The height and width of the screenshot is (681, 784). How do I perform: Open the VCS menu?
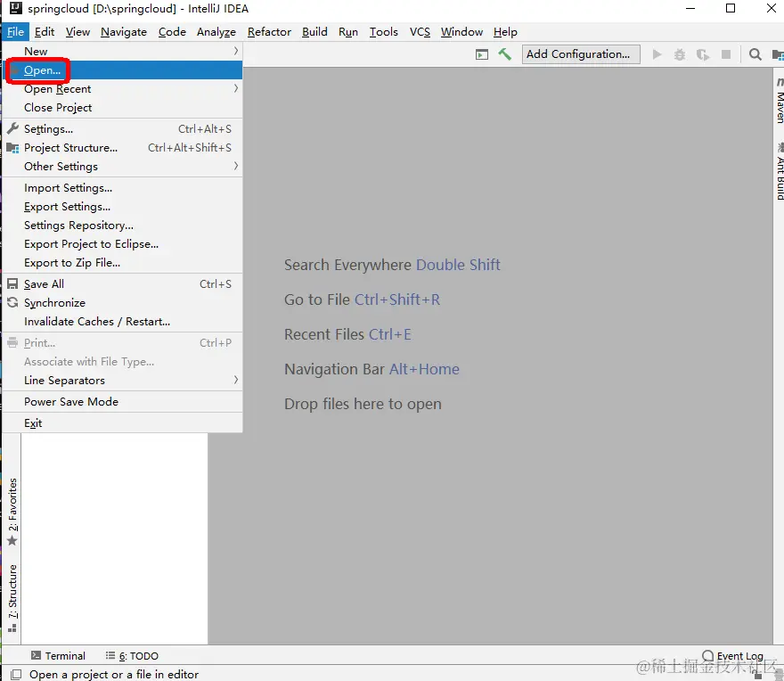(420, 32)
